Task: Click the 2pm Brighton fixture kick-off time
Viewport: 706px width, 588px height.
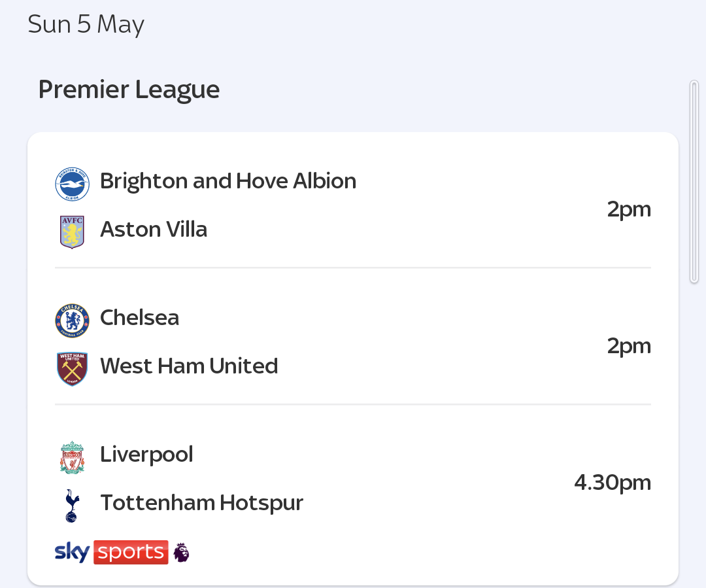Action: click(x=629, y=209)
